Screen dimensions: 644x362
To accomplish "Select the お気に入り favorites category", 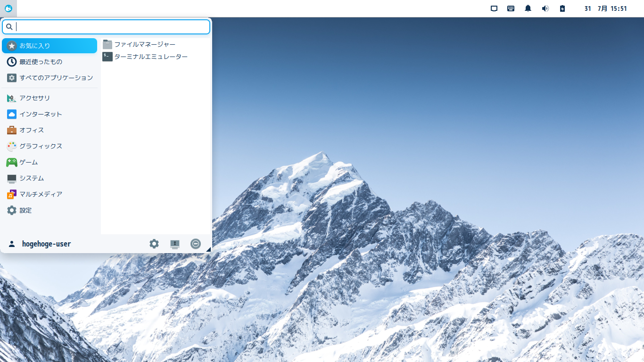I will point(50,46).
